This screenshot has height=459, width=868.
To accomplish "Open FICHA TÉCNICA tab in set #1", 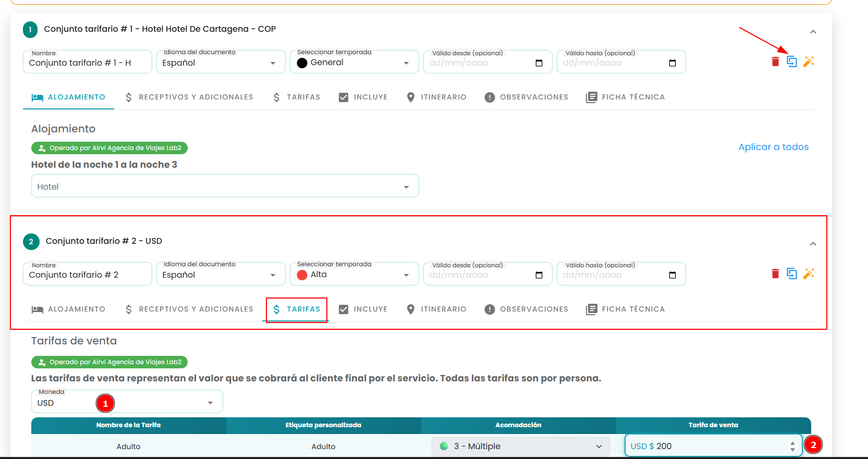I will [x=626, y=97].
